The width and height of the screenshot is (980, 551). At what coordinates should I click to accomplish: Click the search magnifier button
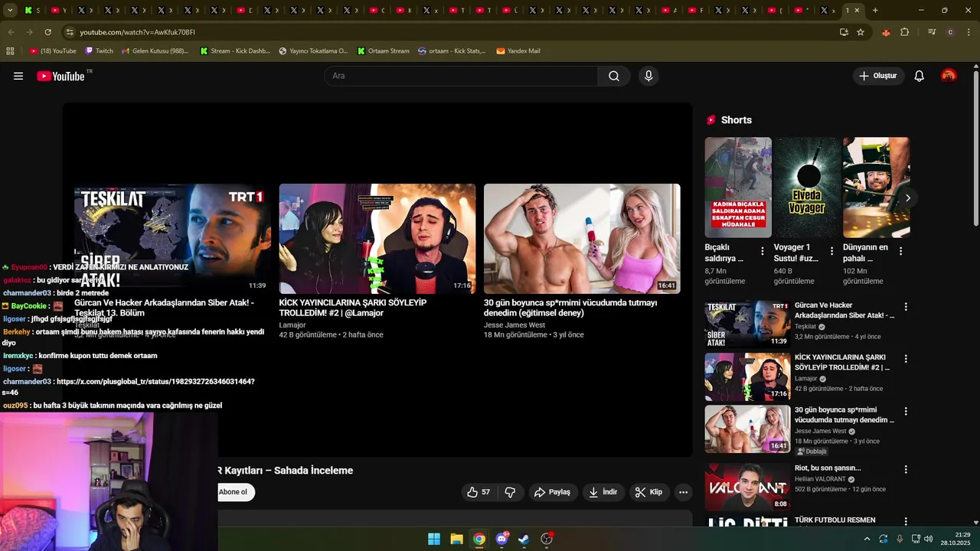(x=614, y=76)
